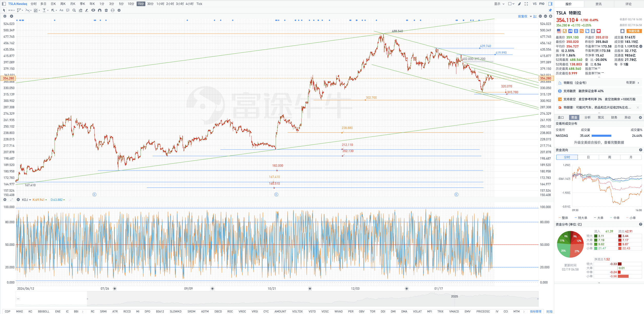This screenshot has height=314, width=644.
Task: Expand KDJ panel with arrows icon
Action: [12, 200]
